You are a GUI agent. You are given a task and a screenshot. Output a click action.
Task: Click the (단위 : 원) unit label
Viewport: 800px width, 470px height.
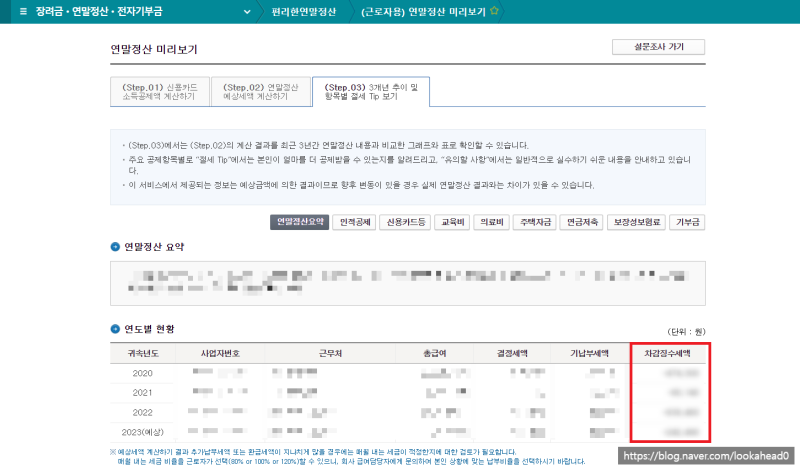686,332
